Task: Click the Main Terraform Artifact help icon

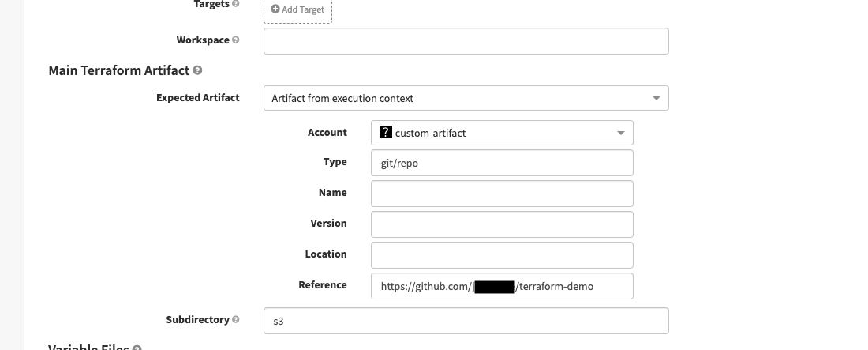Action: tap(197, 70)
